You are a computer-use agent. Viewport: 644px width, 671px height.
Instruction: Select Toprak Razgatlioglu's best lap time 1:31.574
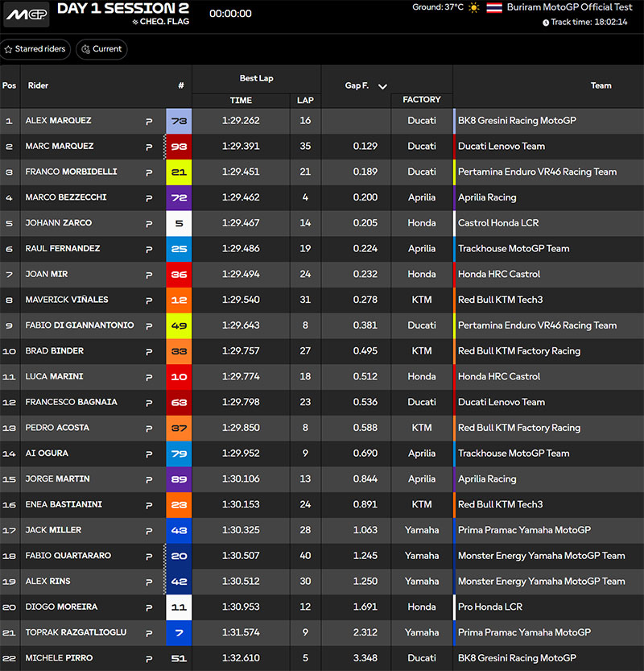[x=241, y=633]
